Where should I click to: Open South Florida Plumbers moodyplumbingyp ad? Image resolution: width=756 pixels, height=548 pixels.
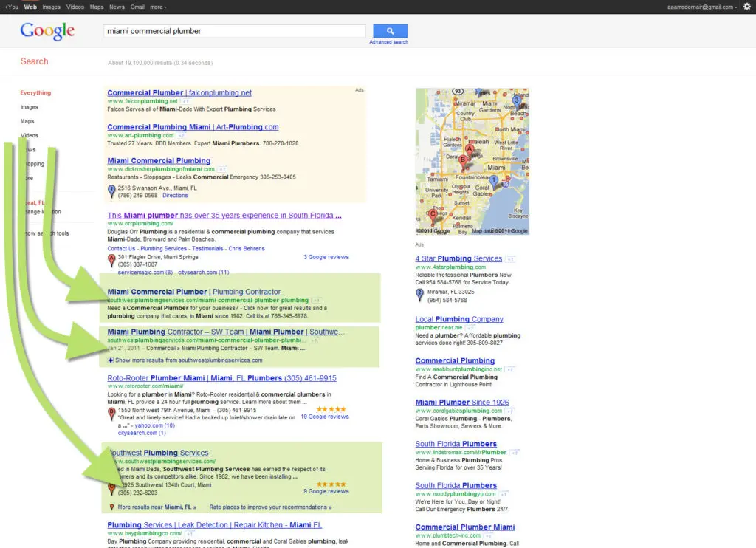click(x=456, y=485)
